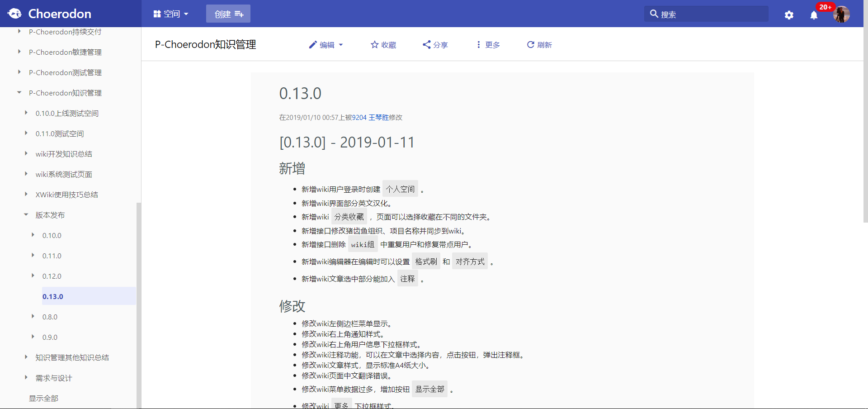
Task: Click the 更多 toolbar label
Action: pyautogui.click(x=492, y=45)
